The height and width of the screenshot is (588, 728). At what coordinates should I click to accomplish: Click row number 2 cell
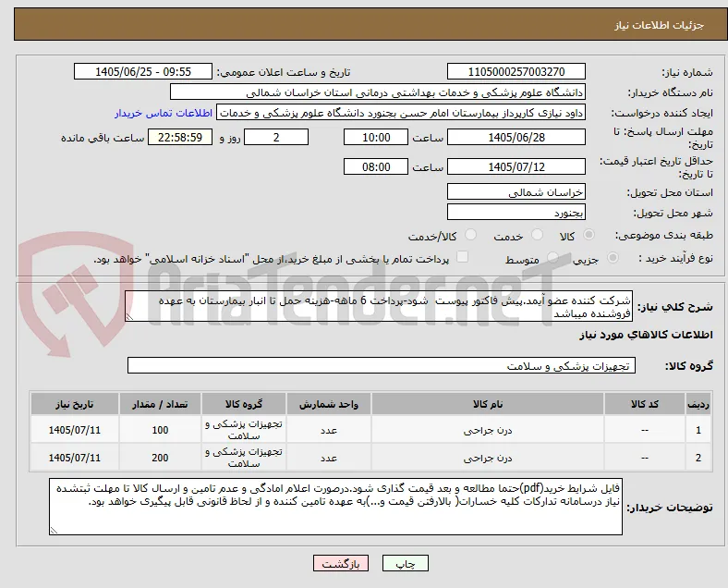click(698, 458)
